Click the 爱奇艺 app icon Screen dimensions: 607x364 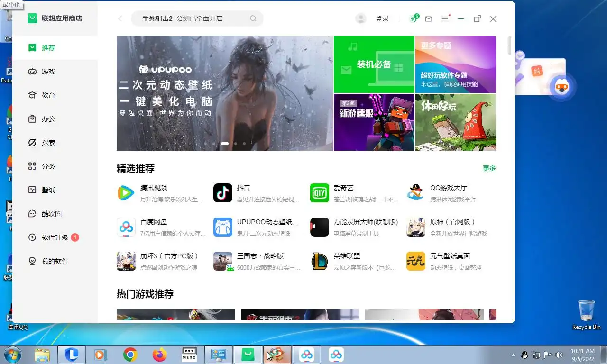pos(320,193)
